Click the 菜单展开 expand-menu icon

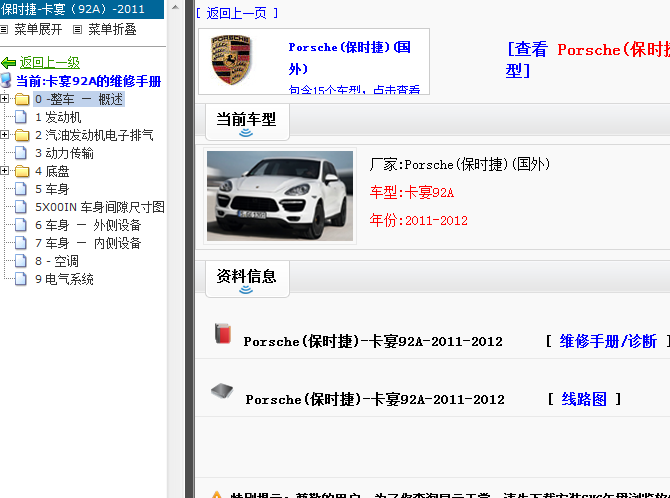point(4,29)
